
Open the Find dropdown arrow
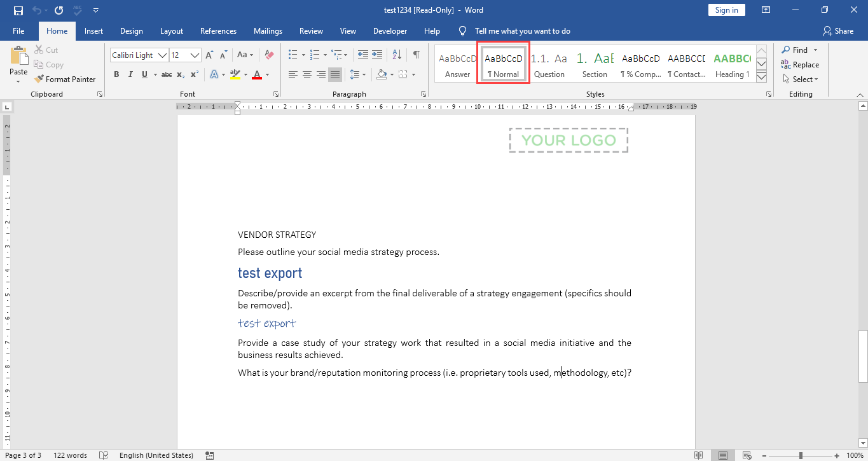coord(816,50)
